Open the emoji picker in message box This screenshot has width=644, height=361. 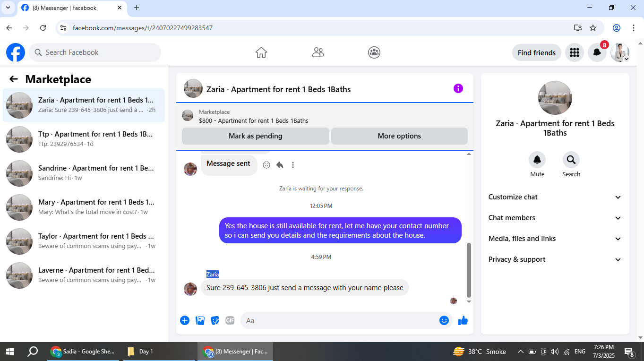coord(444,320)
